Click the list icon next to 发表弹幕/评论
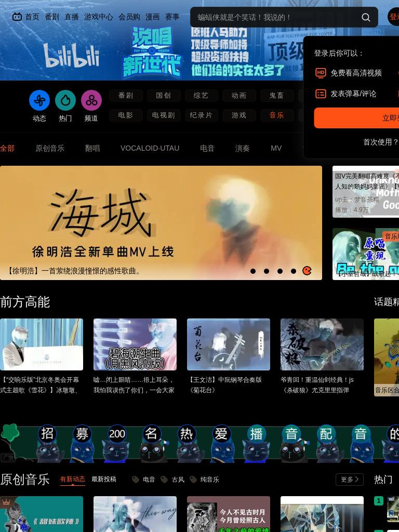 point(321,94)
